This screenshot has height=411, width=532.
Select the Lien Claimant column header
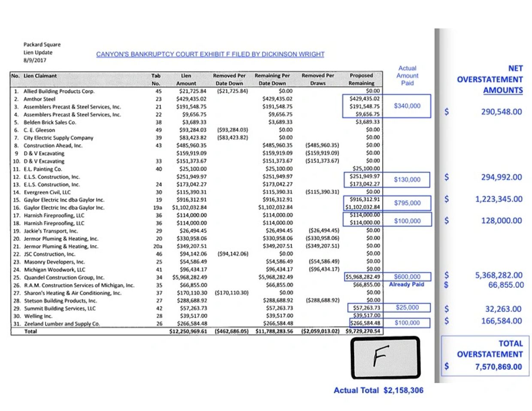coord(42,76)
